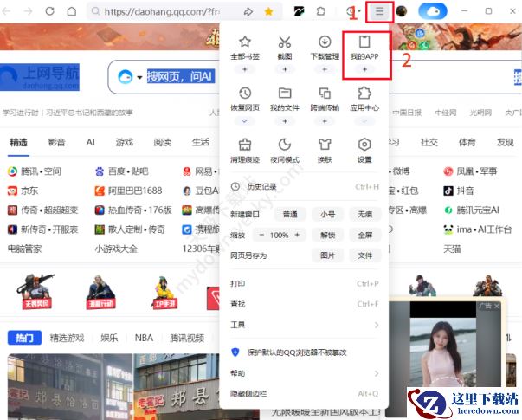Image resolution: width=522 pixels, height=420 pixels.
Task: Open 设置 settings icon in menu
Action: [x=364, y=145]
